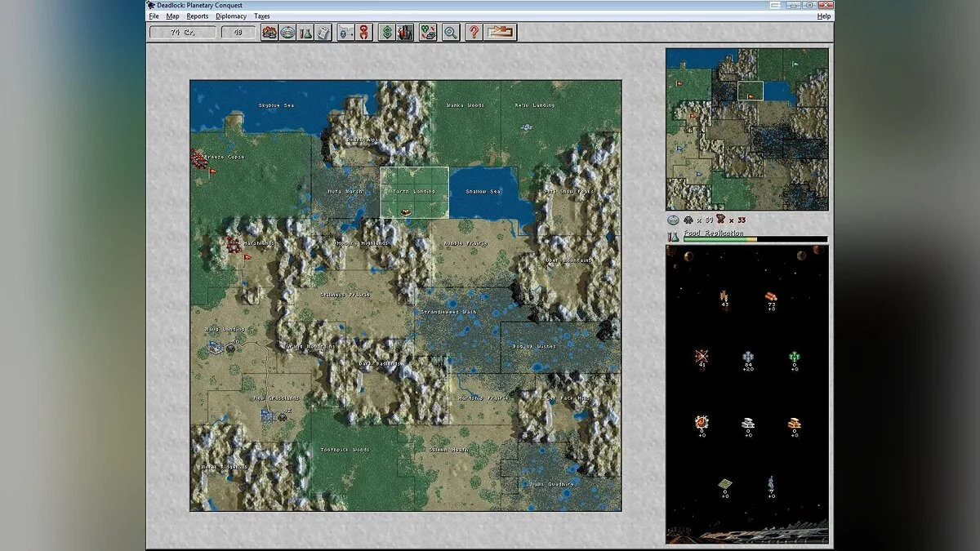
Task: Click the red figure toolbar icon
Action: tap(364, 33)
